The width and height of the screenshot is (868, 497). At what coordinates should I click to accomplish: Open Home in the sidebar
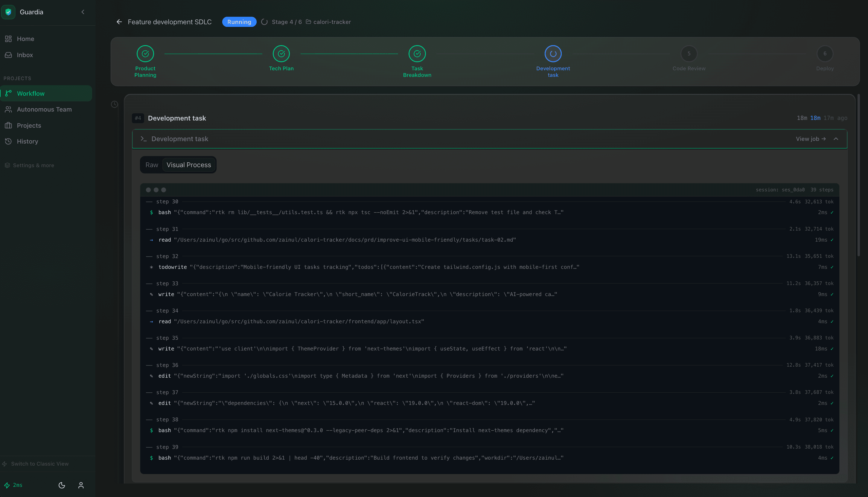point(46,39)
